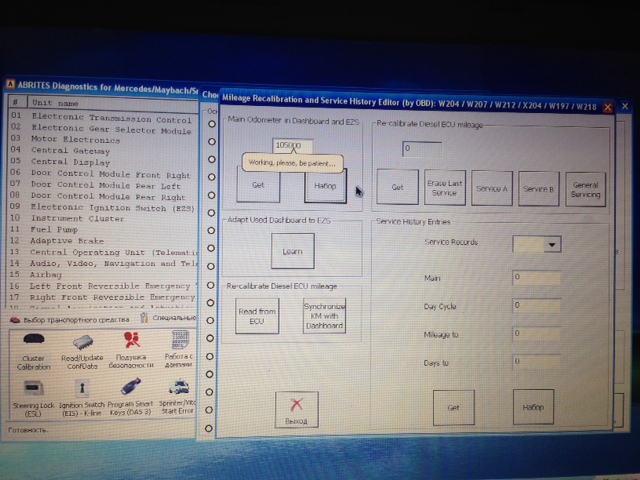The height and width of the screenshot is (480, 640).
Task: Select row 17 Right Front Reversible Emergency
Action: [x=104, y=297]
